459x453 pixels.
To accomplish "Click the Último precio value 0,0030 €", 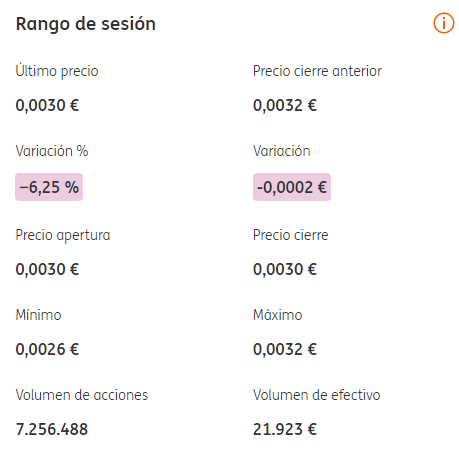I will 47,105.
